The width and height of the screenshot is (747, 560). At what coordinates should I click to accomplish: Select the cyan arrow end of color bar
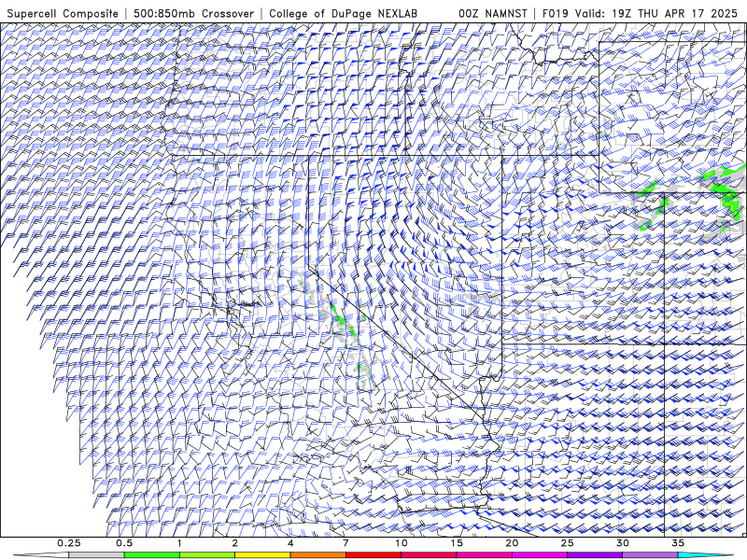[705, 555]
